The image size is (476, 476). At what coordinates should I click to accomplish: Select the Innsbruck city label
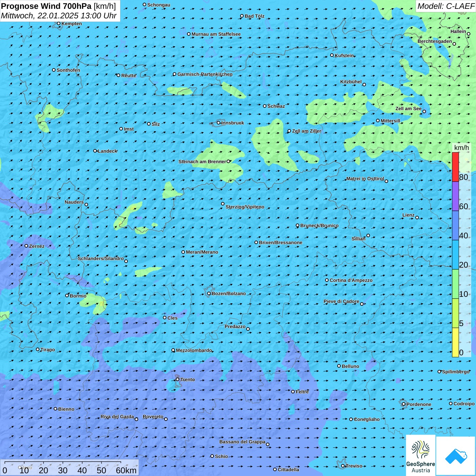tap(233, 123)
